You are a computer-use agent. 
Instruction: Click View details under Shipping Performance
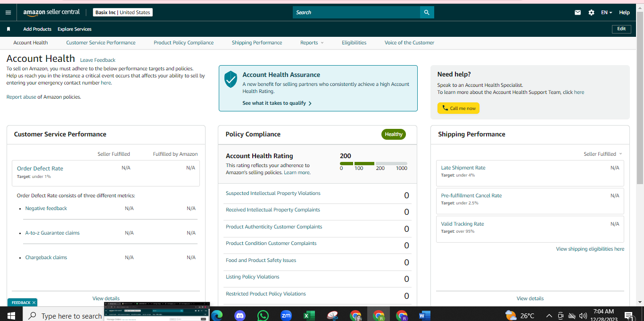(530, 298)
